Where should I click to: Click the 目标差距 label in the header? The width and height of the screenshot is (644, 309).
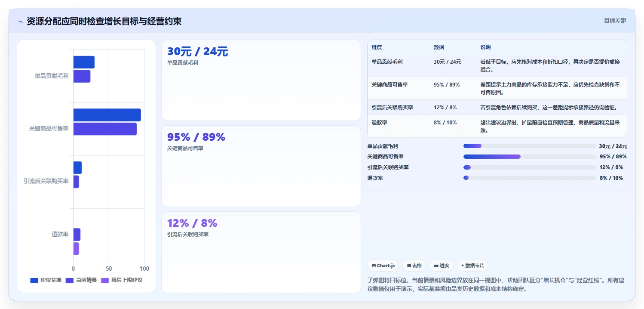point(615,21)
